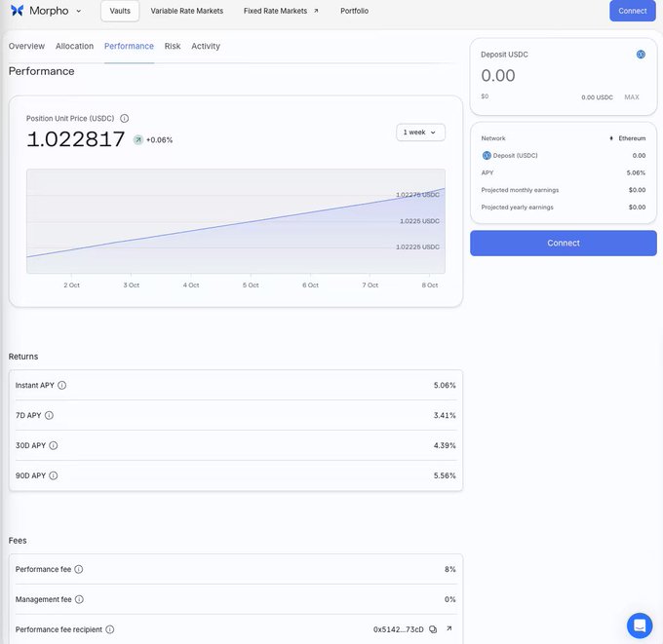Click the 4.39% 30D APY value
Viewport: 663px width, 644px height.
pyautogui.click(x=445, y=445)
